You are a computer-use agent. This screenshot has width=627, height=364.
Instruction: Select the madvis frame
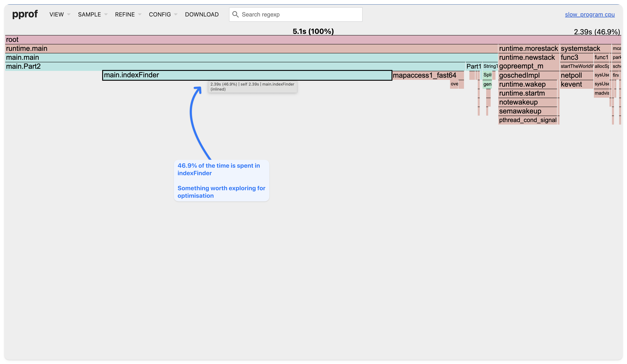(601, 93)
